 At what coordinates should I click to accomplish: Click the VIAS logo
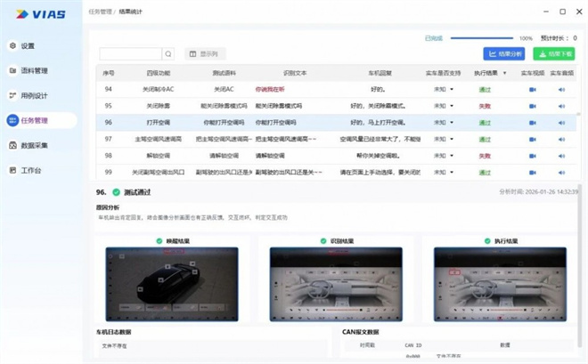click(x=37, y=13)
